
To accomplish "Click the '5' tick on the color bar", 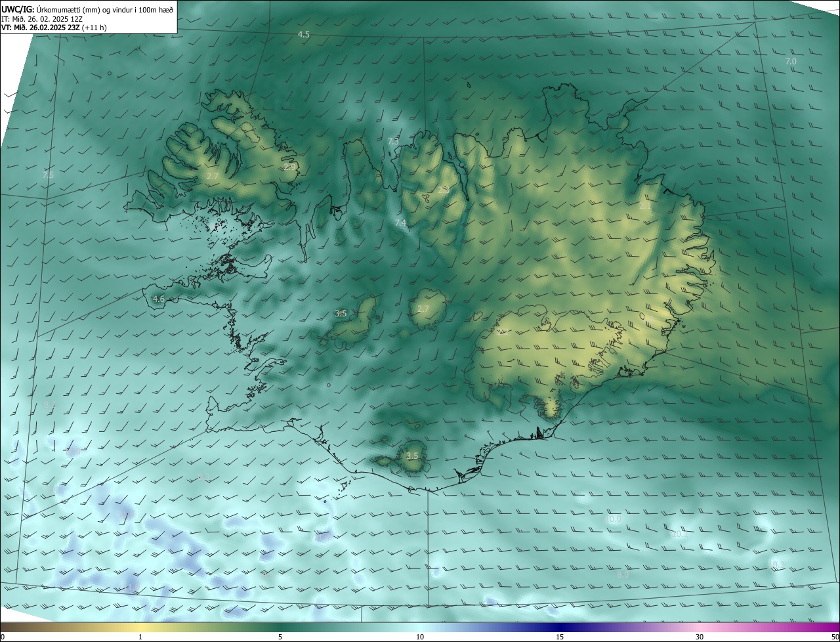I will pos(280,637).
